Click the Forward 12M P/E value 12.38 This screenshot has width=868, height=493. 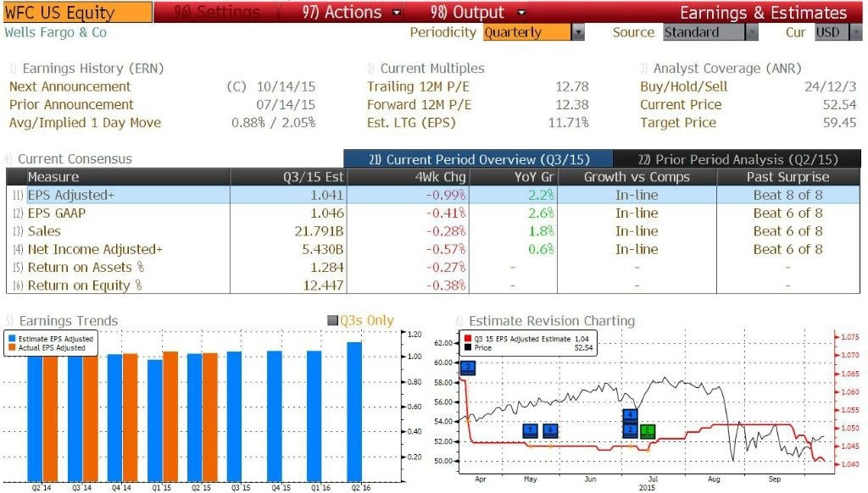coord(572,104)
